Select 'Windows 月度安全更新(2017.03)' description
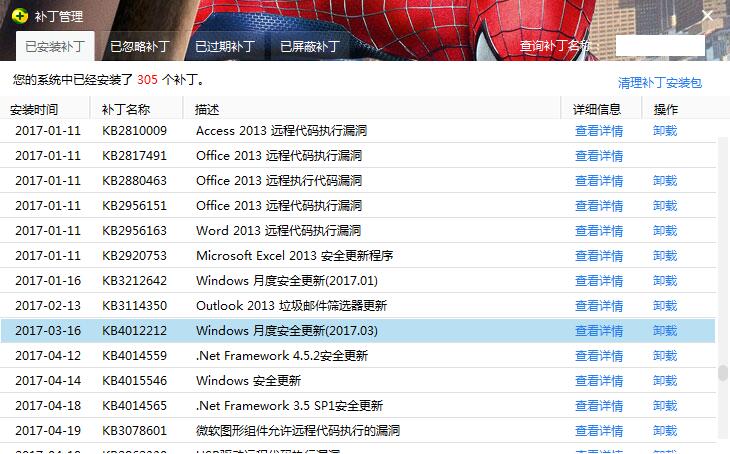This screenshot has width=730, height=454. 287,331
